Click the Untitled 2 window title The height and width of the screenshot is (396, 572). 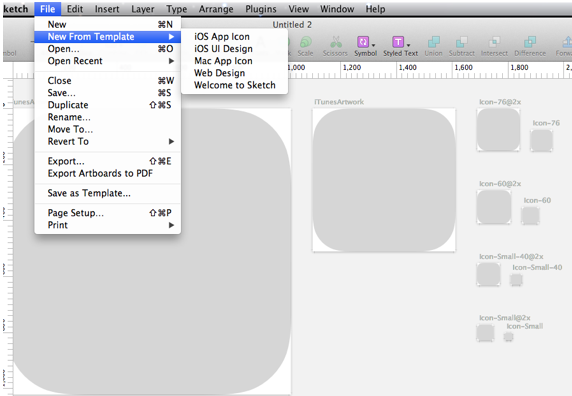click(x=292, y=25)
